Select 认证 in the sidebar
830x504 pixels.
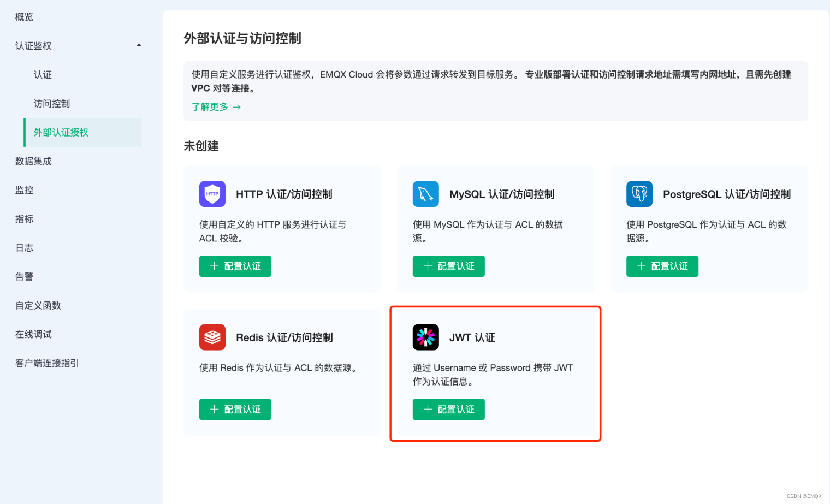tap(43, 74)
